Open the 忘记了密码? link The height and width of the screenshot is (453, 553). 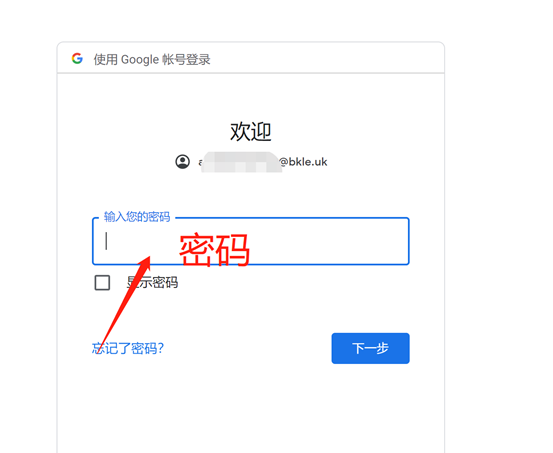tap(128, 348)
